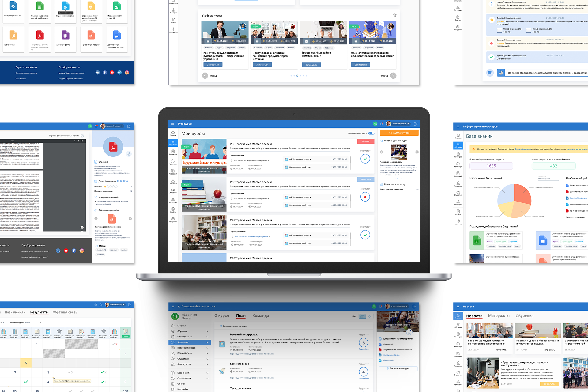Switch to Обратная связь tab
Screen dimensions: 588x392
(x=65, y=312)
